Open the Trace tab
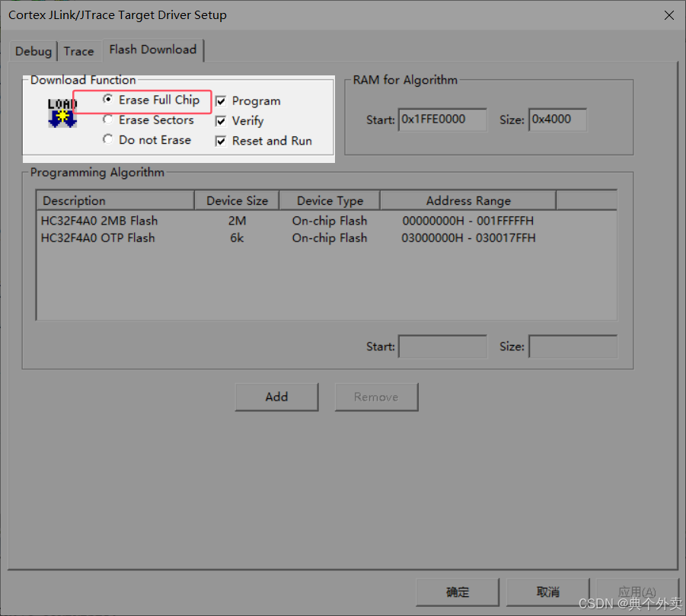The height and width of the screenshot is (616, 686). click(x=79, y=50)
